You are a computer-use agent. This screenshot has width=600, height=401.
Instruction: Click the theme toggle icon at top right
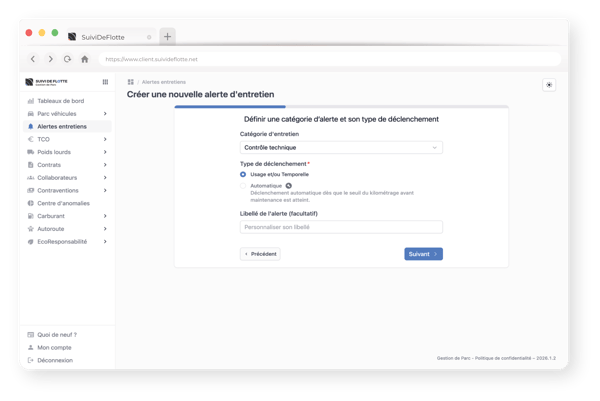[548, 85]
